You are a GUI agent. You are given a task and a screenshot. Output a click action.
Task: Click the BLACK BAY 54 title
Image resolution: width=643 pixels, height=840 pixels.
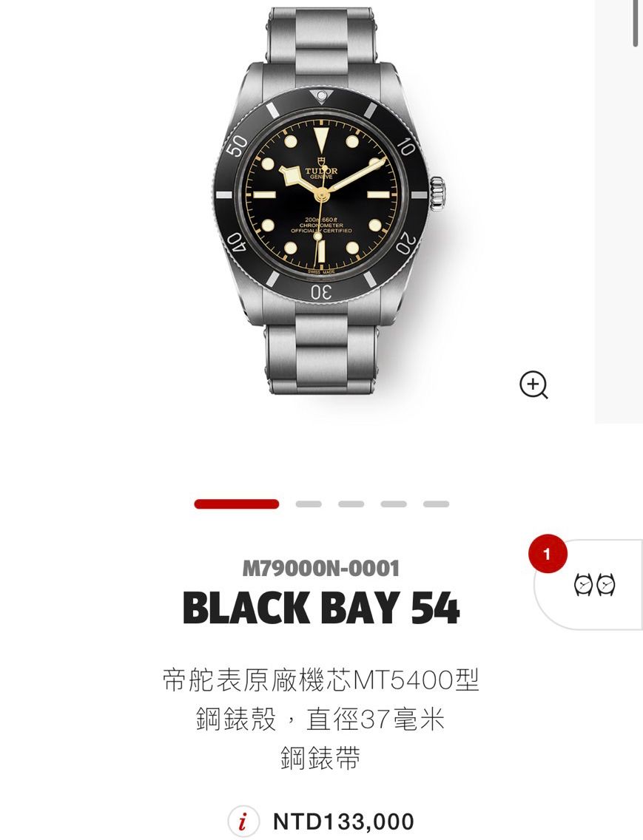coord(321,608)
